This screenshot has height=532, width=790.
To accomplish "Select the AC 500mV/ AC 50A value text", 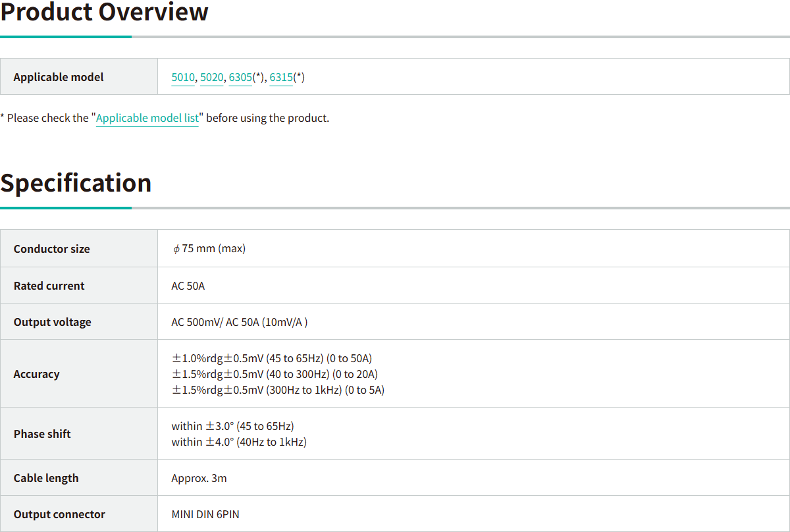I will pyautogui.click(x=240, y=322).
